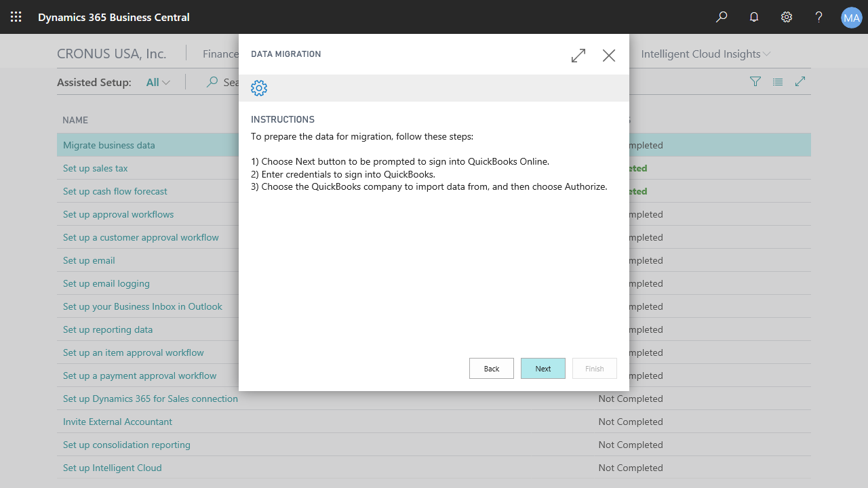Image resolution: width=868 pixels, height=488 pixels.
Task: Expand the Data Migration dialog to full size
Action: click(x=578, y=56)
